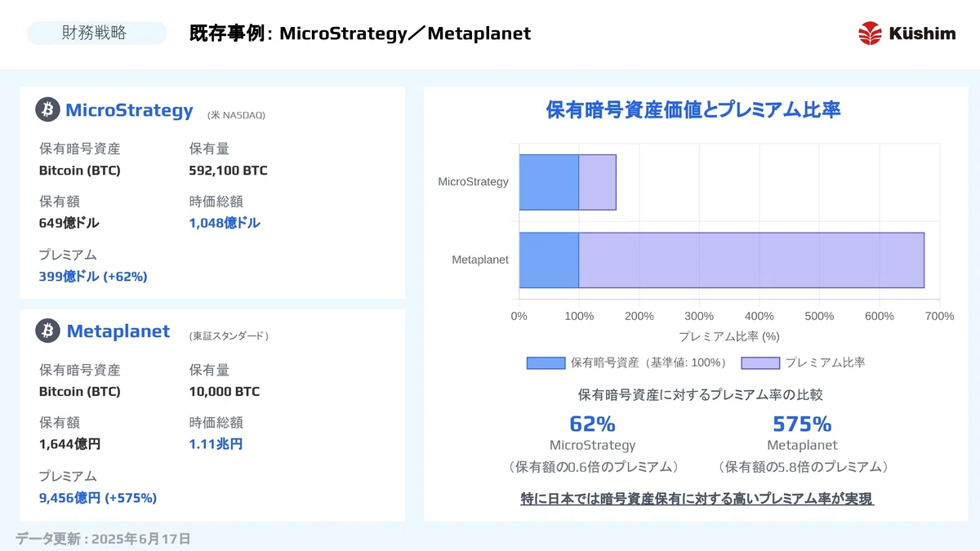Click the 9,456億円 (+575%) premium value
The width and height of the screenshot is (980, 551).
click(98, 497)
